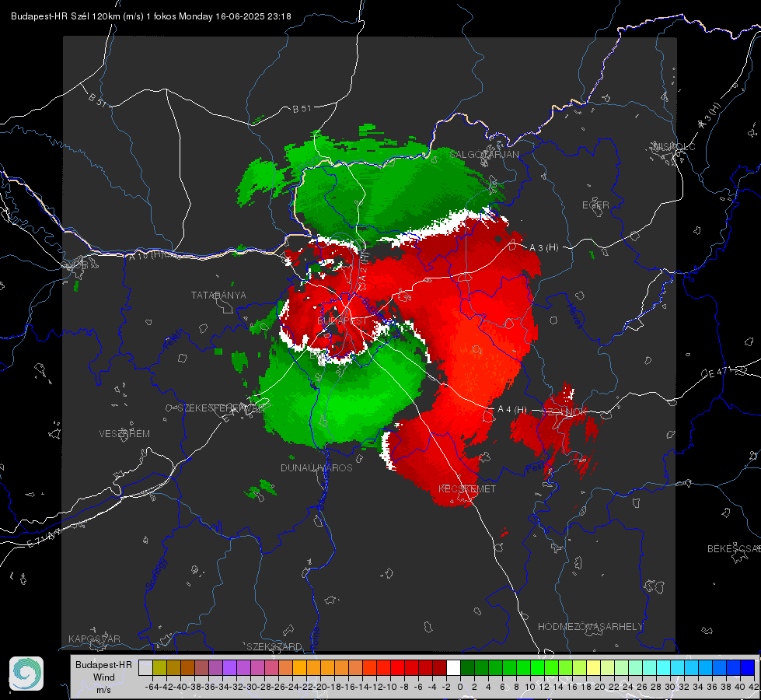This screenshot has height=700, width=761.
Task: Click the MISKOLC city label
Action: pyautogui.click(x=674, y=147)
